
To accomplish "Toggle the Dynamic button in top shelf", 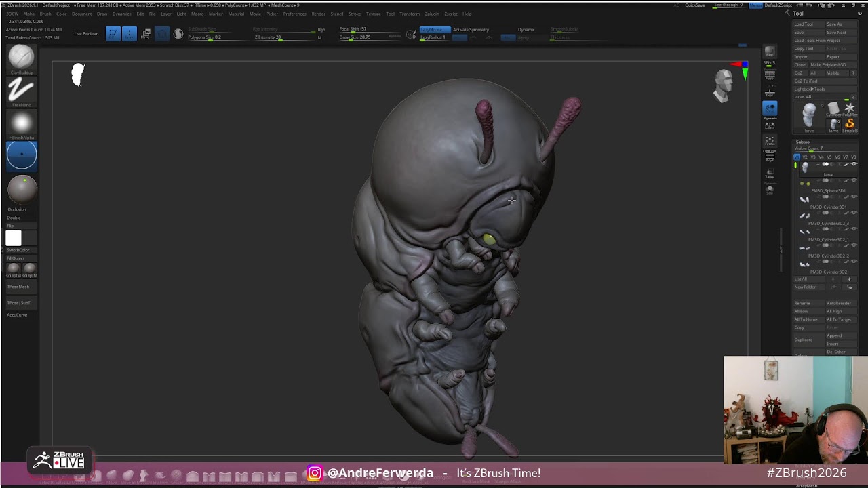I will tap(526, 30).
